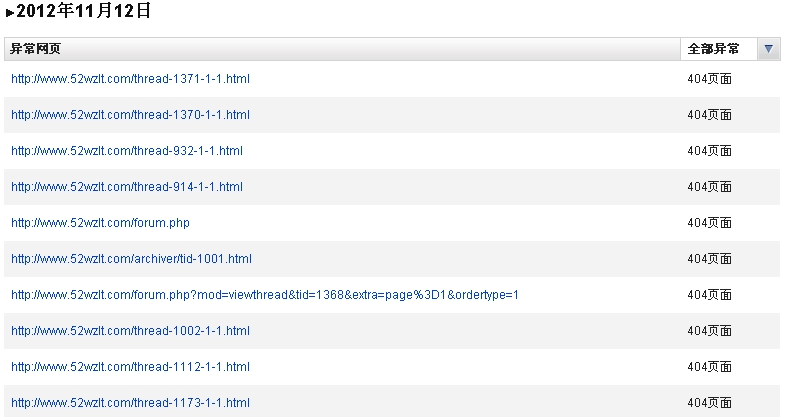Visit the thread-914-1-1.html URL
The image size is (803, 417).
click(127, 187)
